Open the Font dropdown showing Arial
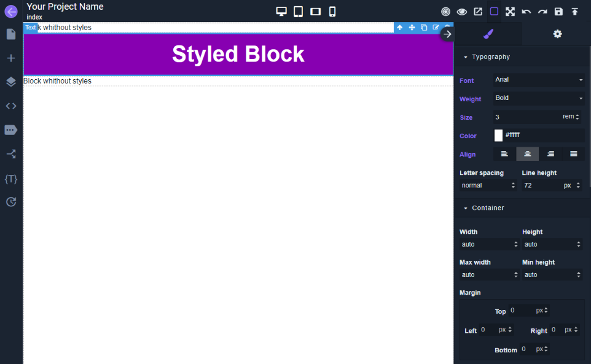The image size is (591, 364). pos(538,80)
